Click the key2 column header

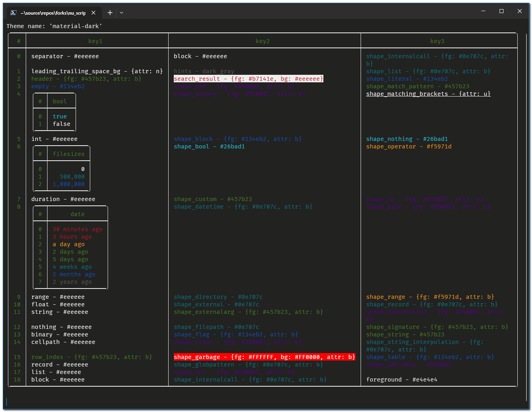(263, 41)
